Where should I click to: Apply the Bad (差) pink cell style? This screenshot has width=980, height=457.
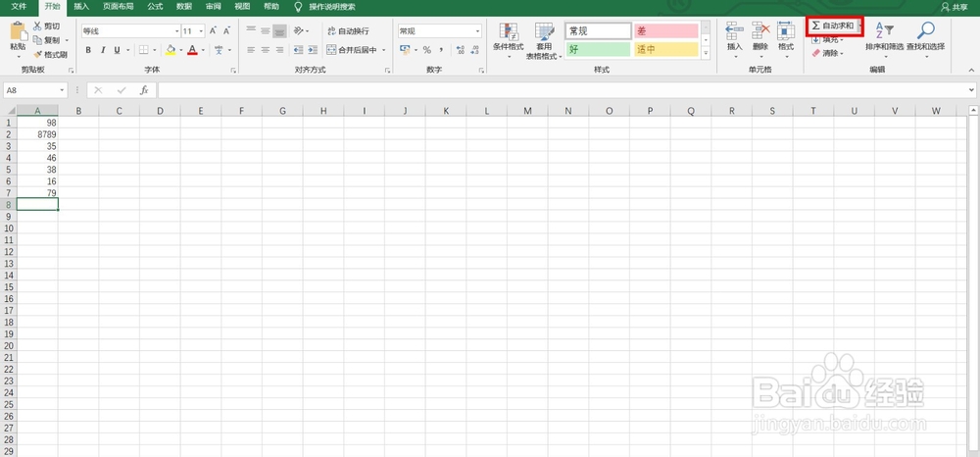point(666,30)
